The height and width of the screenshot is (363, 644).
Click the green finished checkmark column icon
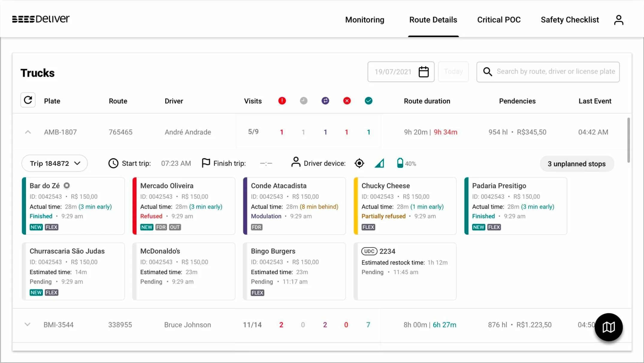(x=369, y=101)
